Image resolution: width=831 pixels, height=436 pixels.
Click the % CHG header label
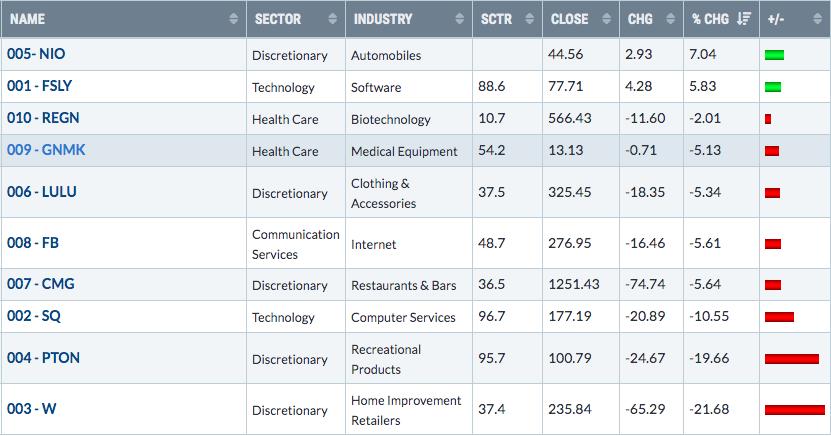pyautogui.click(x=711, y=19)
